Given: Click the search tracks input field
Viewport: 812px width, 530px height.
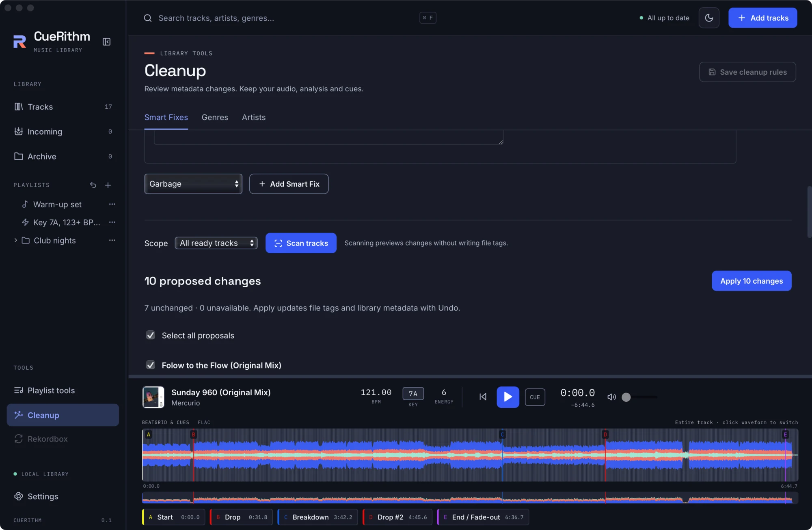Looking at the screenshot, I should pos(286,18).
